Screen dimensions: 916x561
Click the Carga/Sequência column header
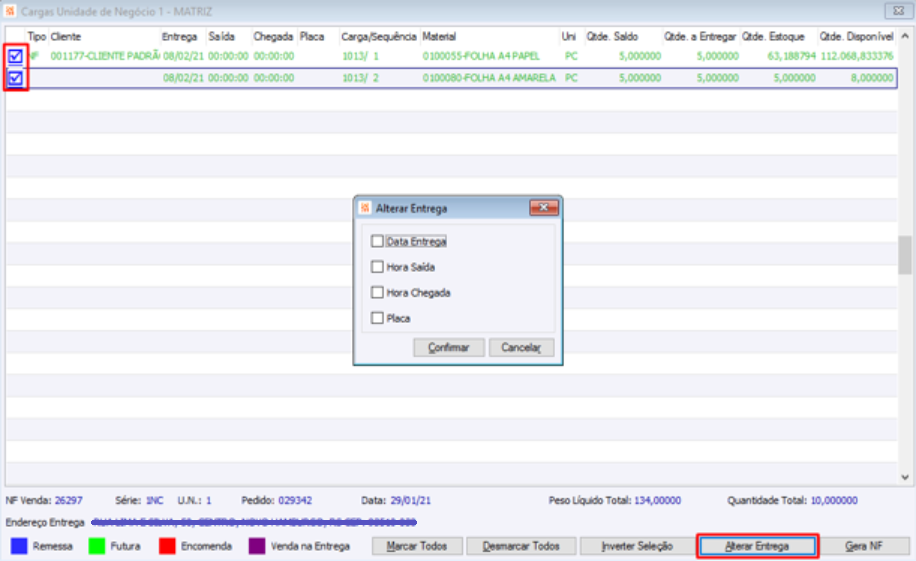point(379,37)
